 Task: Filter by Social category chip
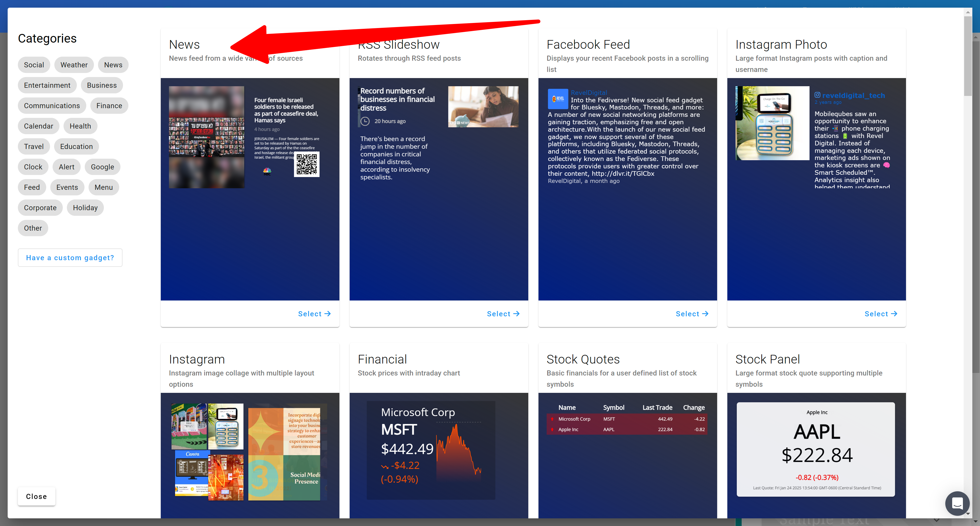(x=34, y=65)
